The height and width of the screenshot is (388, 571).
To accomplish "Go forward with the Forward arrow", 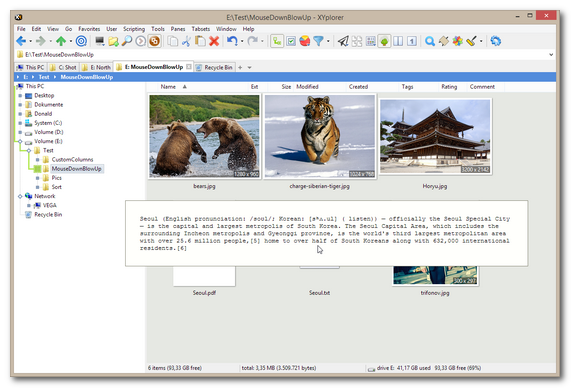I will pyautogui.click(x=41, y=41).
